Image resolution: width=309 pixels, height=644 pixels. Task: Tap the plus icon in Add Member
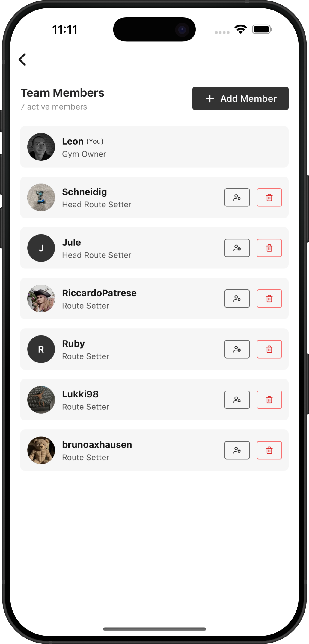pyautogui.click(x=210, y=98)
